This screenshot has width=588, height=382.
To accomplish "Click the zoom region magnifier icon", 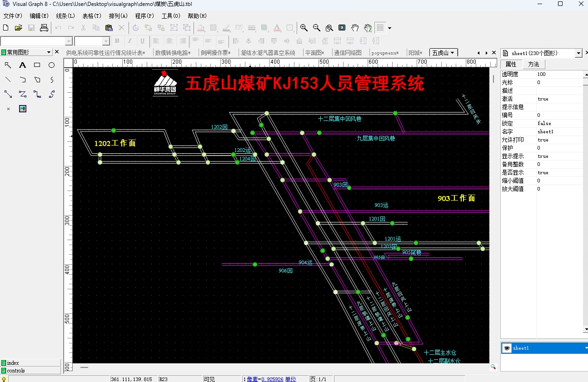I will [x=329, y=28].
